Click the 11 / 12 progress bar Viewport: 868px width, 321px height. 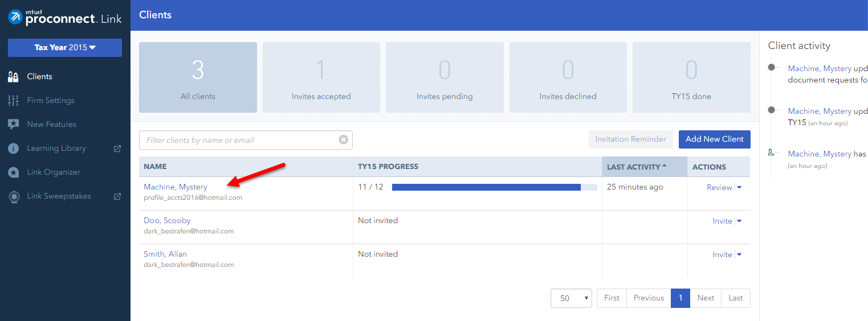(495, 187)
